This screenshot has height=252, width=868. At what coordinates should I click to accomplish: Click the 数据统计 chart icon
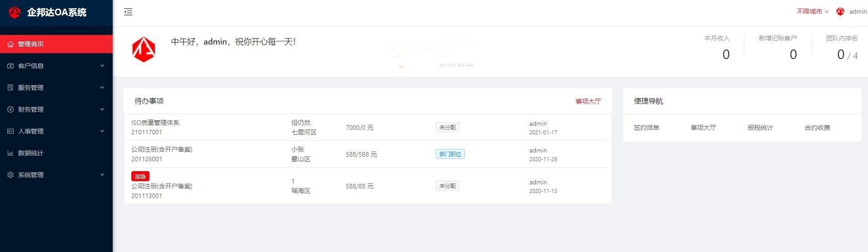[10, 153]
